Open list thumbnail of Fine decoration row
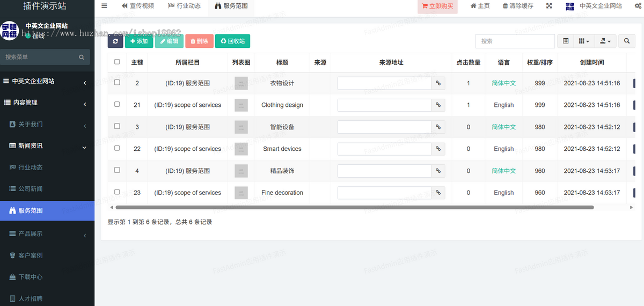644x306 pixels. coord(241,193)
